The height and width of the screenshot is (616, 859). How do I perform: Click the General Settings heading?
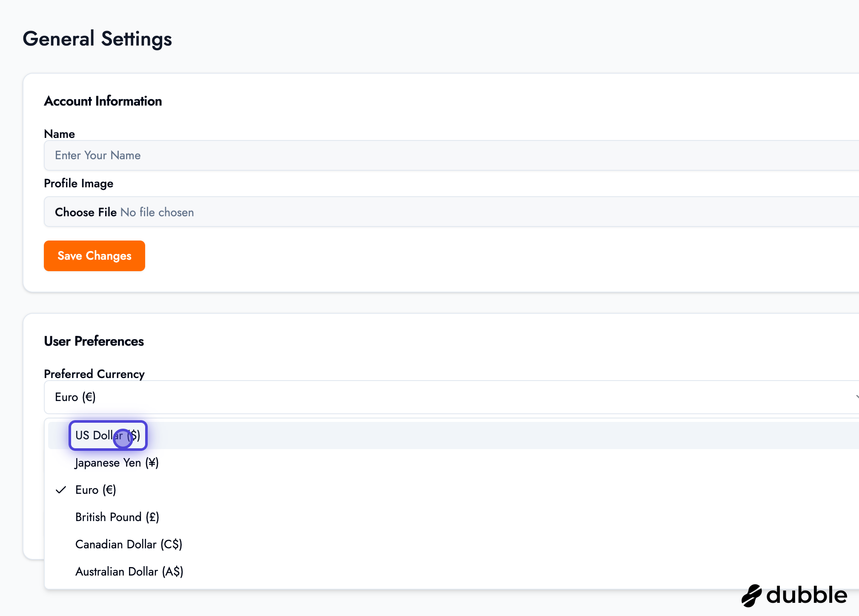(97, 39)
